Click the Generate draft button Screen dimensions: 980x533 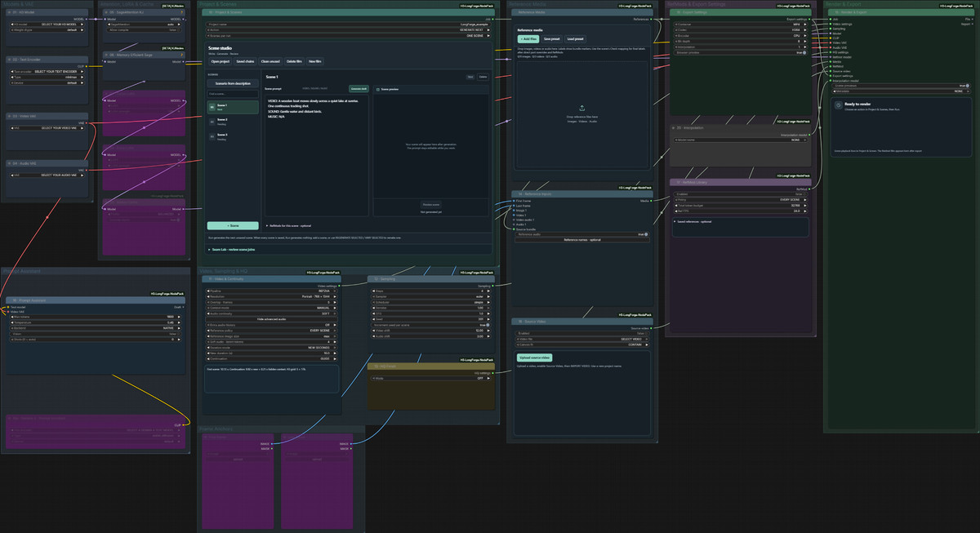click(x=359, y=88)
